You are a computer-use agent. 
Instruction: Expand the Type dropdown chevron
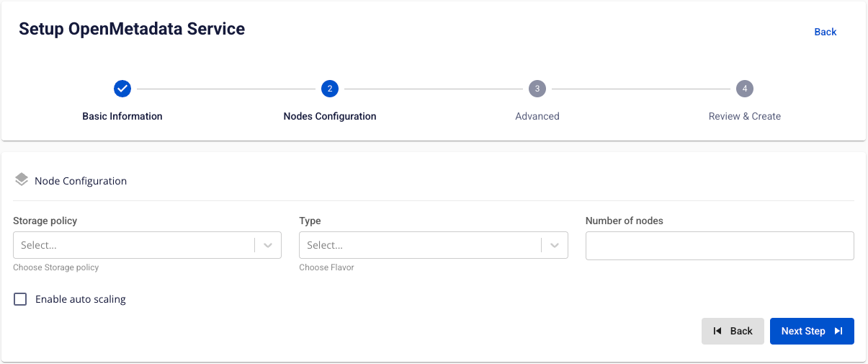pyautogui.click(x=555, y=245)
